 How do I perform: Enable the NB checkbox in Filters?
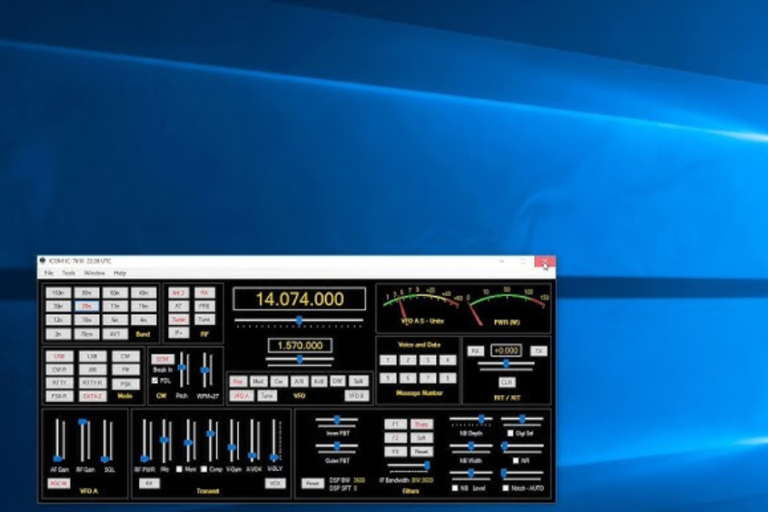(x=454, y=487)
